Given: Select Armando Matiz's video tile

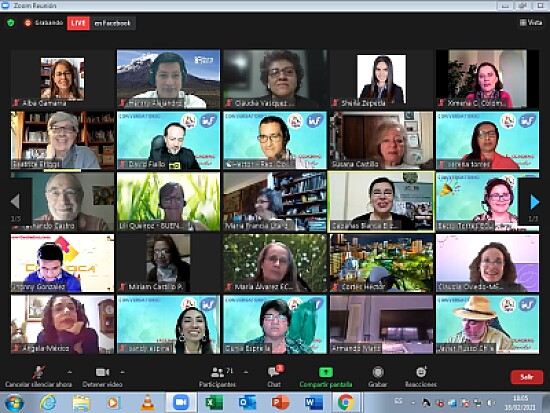Looking at the screenshot, I should click(381, 325).
